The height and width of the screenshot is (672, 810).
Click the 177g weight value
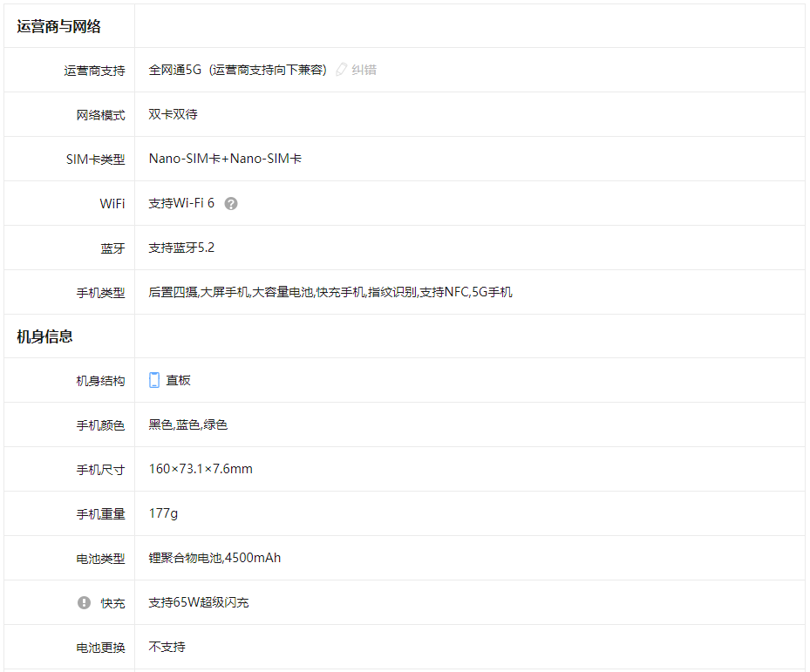[163, 512]
